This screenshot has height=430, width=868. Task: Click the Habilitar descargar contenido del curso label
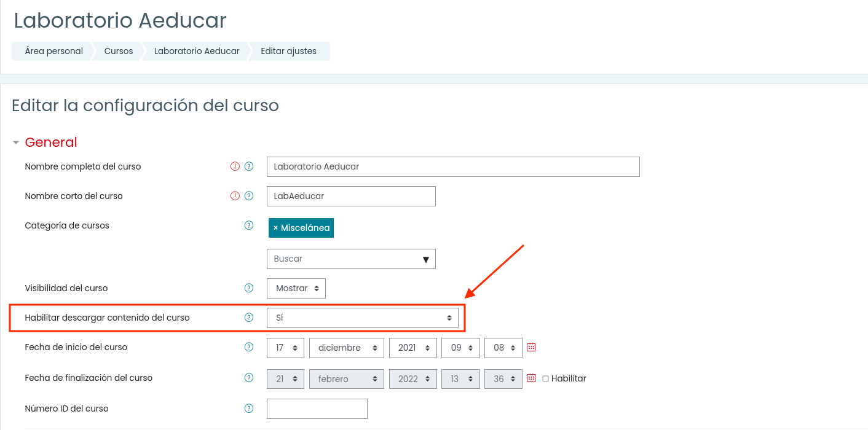coord(107,318)
